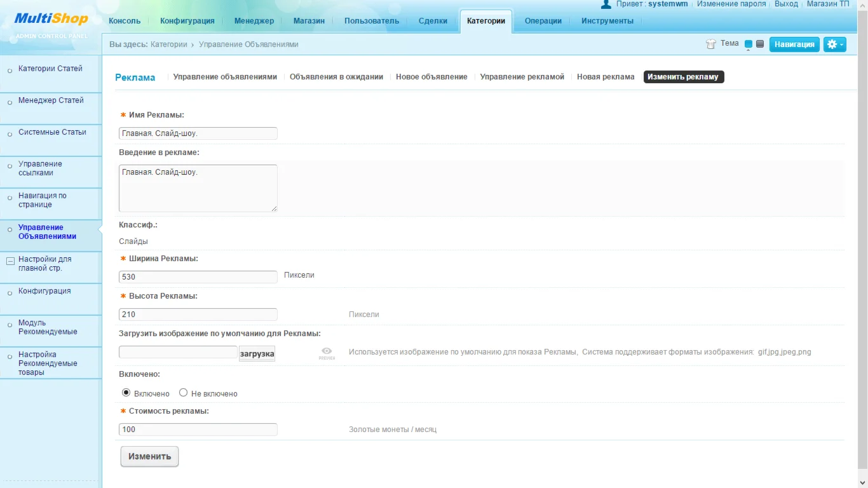Toggle the Управление Объявлениями sidebar entry

pyautogui.click(x=48, y=231)
